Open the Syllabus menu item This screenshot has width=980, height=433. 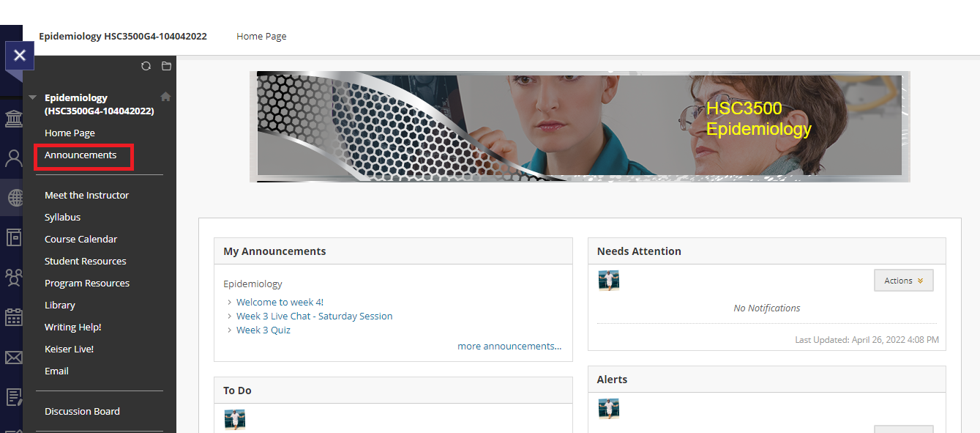[x=62, y=217]
